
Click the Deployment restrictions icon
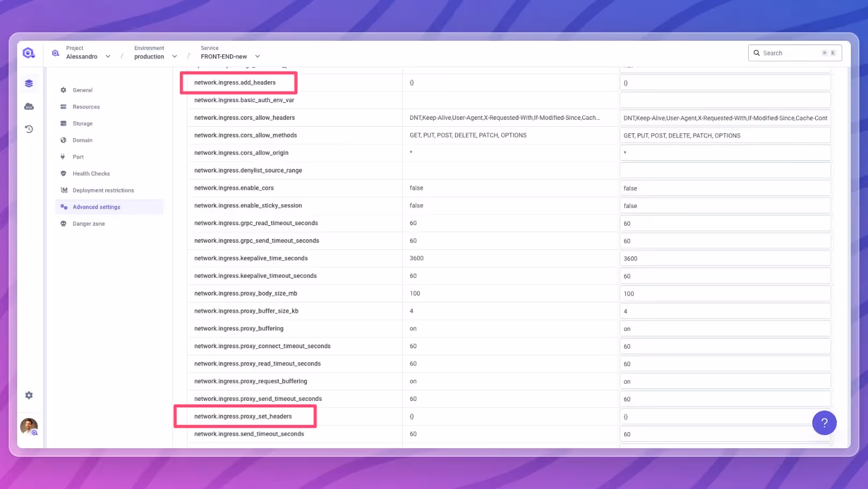tap(63, 190)
